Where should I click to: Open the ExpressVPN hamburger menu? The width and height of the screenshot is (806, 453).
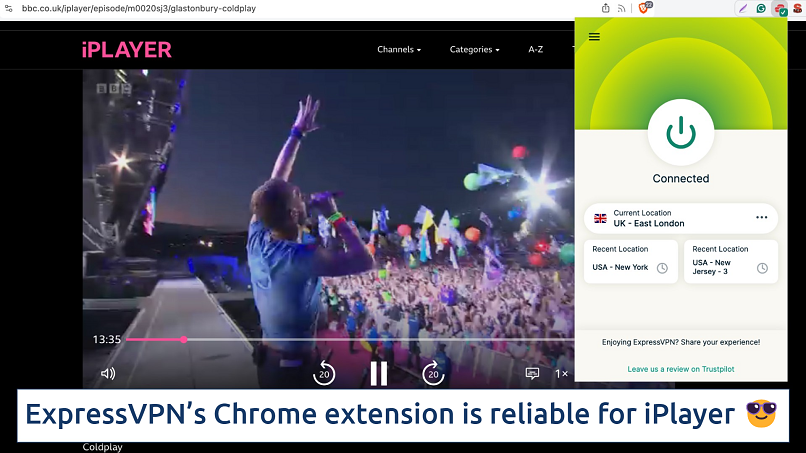594,37
